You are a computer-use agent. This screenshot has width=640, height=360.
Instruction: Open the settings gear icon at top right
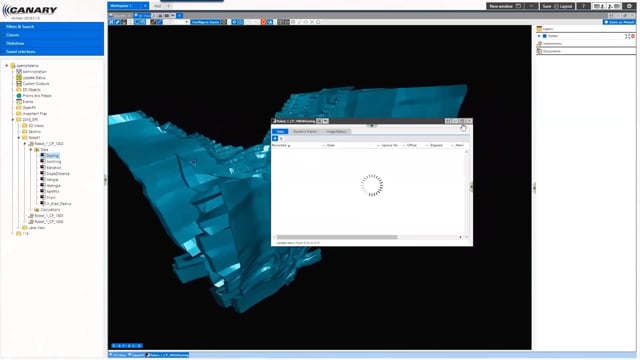pyautogui.click(x=629, y=6)
